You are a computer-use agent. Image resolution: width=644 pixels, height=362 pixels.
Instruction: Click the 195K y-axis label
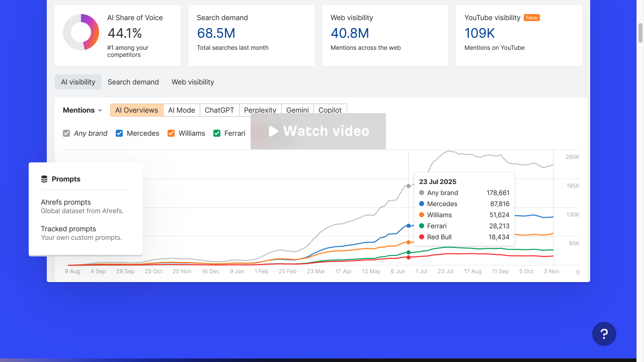pyautogui.click(x=573, y=186)
